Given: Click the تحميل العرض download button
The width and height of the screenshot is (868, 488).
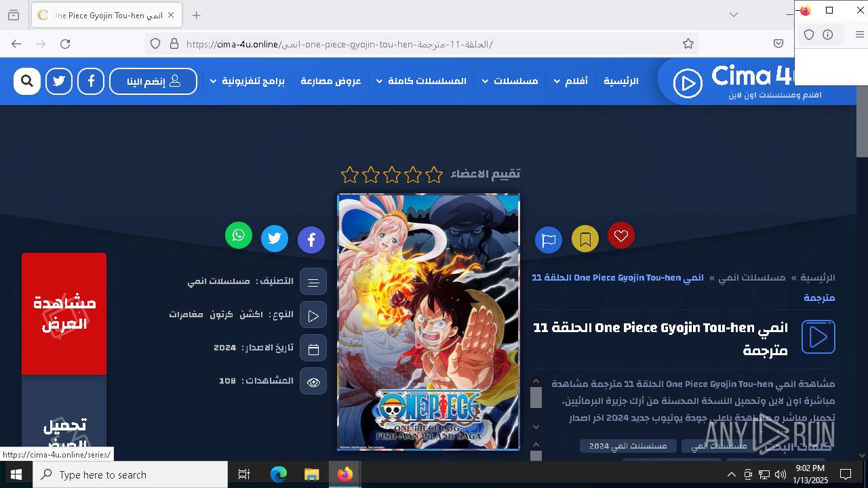Looking at the screenshot, I should 64,418.
